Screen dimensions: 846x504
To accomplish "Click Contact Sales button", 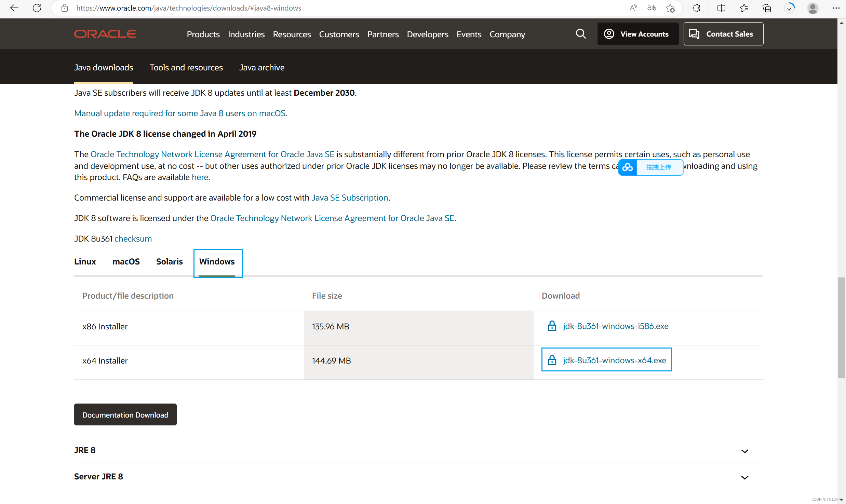I will tap(723, 34).
